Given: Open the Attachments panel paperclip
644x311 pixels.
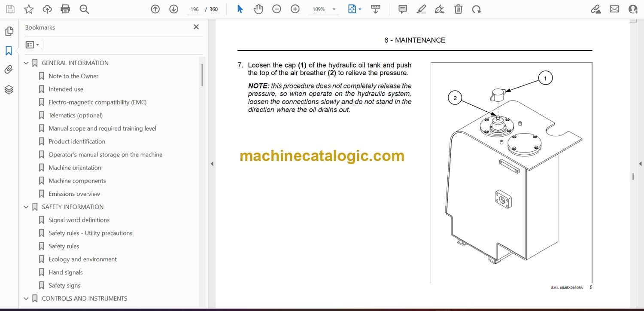Looking at the screenshot, I should coord(9,70).
